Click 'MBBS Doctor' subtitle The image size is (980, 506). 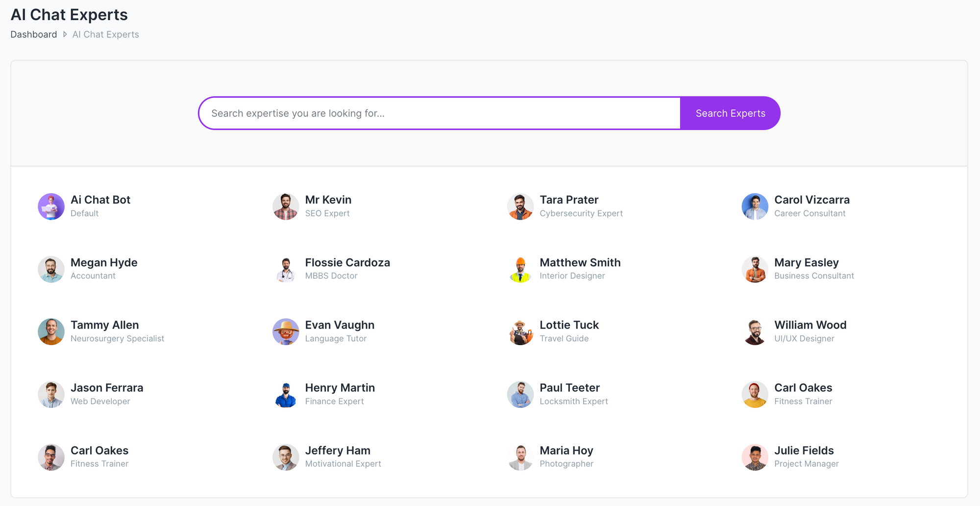331,276
